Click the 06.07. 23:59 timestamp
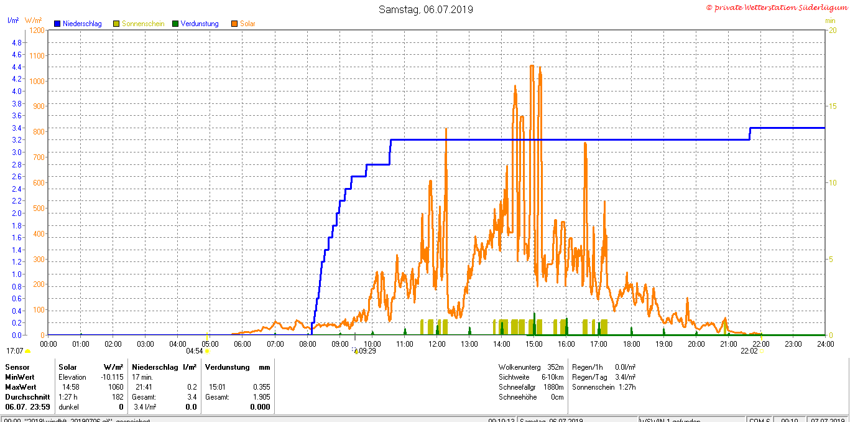 click(26, 407)
